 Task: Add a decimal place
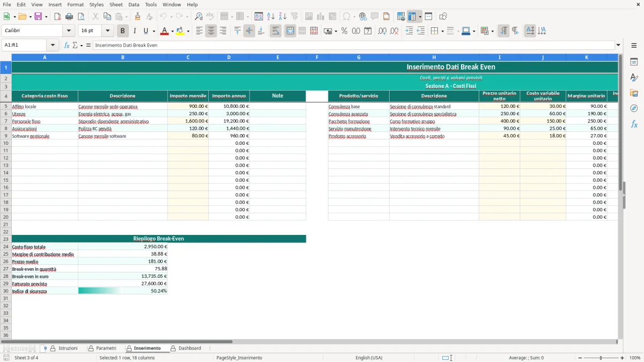[x=382, y=31]
